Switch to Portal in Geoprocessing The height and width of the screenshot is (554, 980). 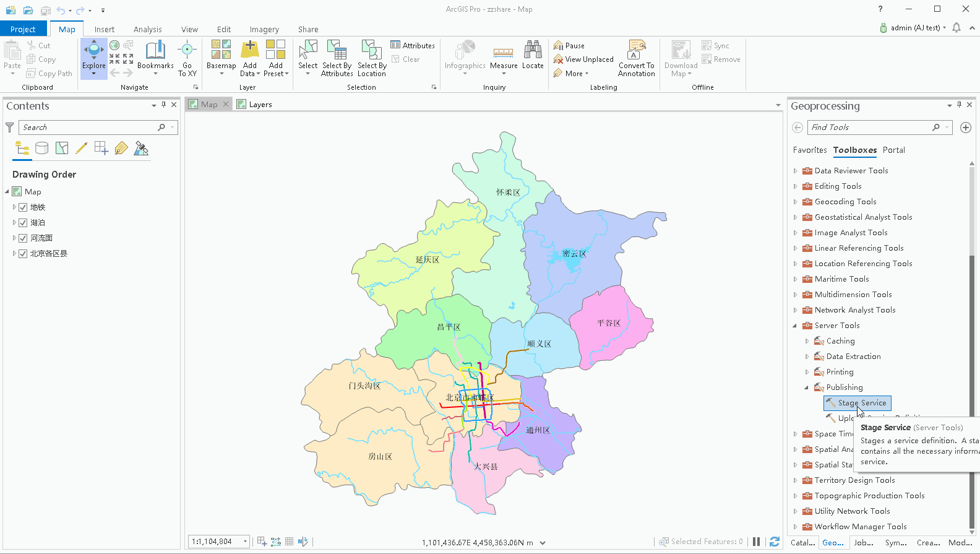(893, 150)
